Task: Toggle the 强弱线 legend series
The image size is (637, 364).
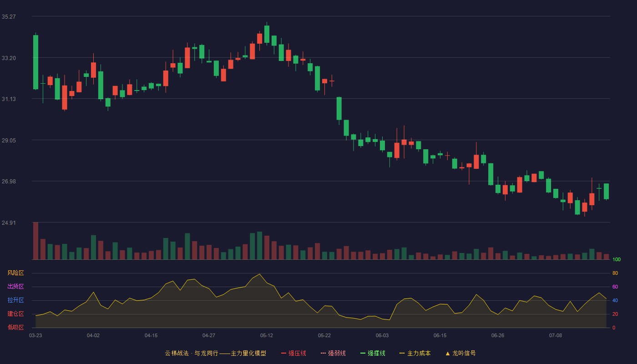Action: click(x=333, y=353)
